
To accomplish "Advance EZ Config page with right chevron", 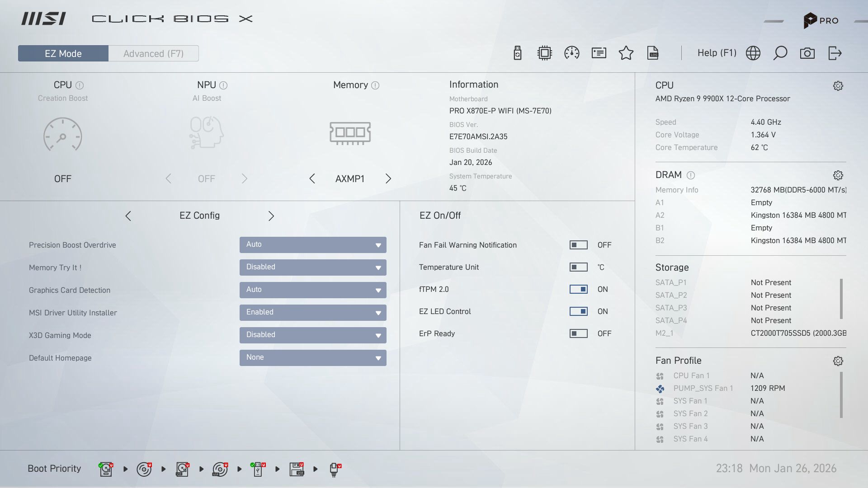I will (271, 216).
